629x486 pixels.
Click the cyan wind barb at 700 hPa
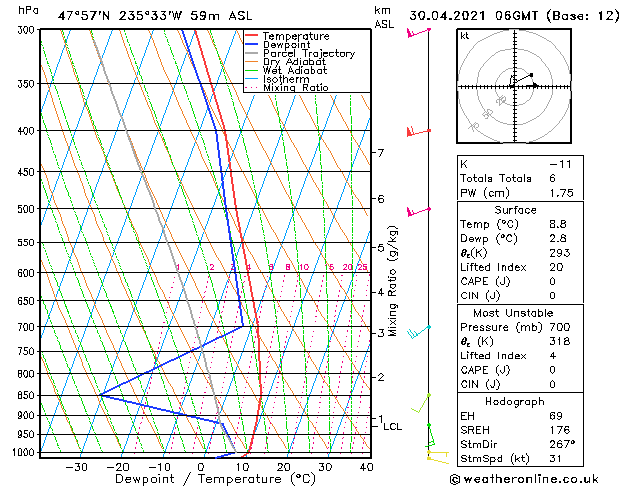coord(419,332)
